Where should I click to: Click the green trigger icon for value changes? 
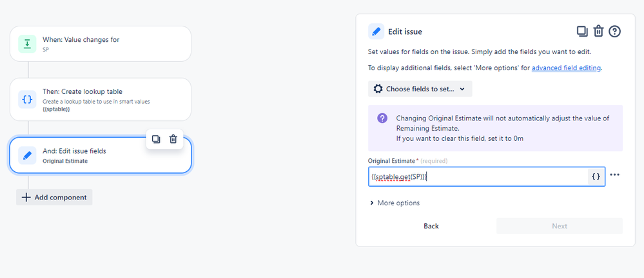27,44
